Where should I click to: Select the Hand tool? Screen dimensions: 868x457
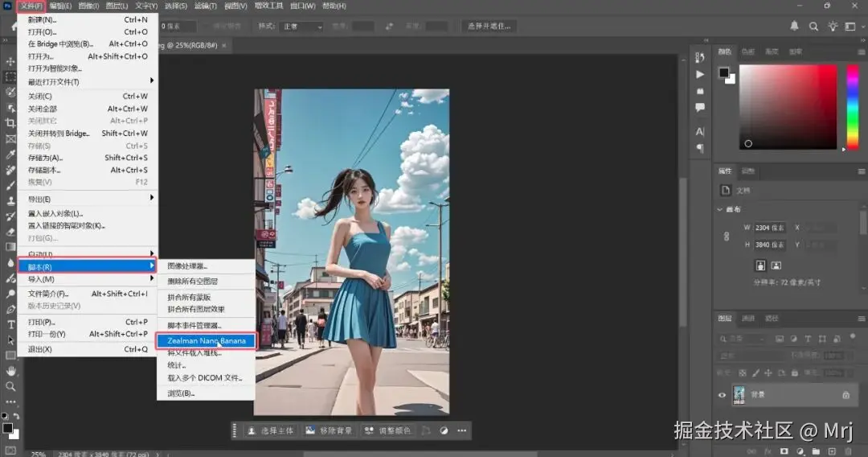[10, 371]
